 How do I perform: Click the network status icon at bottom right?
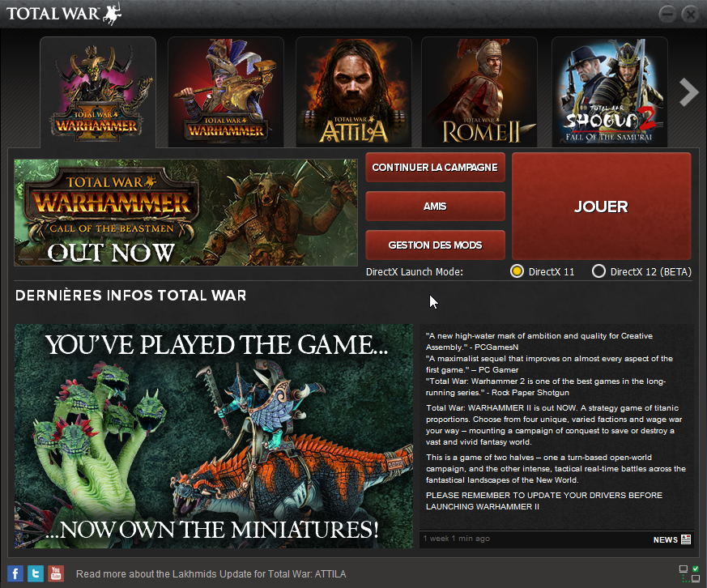689,573
